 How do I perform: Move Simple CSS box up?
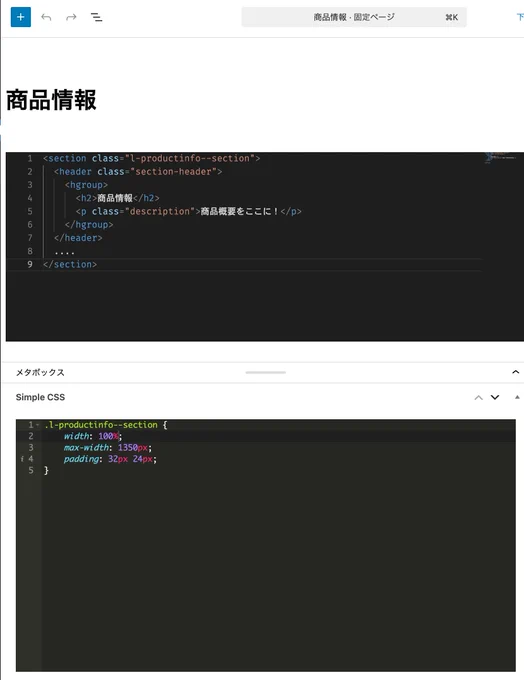pyautogui.click(x=478, y=397)
